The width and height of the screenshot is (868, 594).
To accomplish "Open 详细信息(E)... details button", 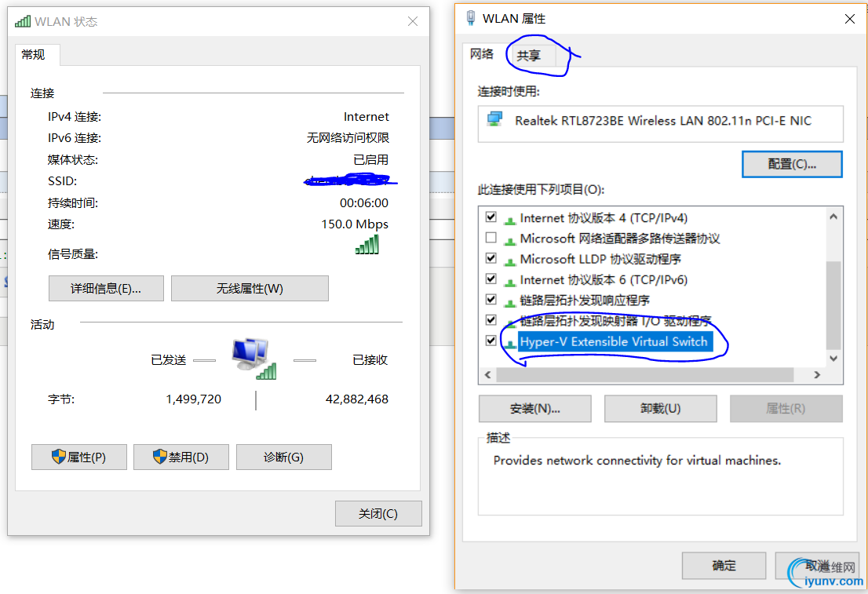I will 106,289.
